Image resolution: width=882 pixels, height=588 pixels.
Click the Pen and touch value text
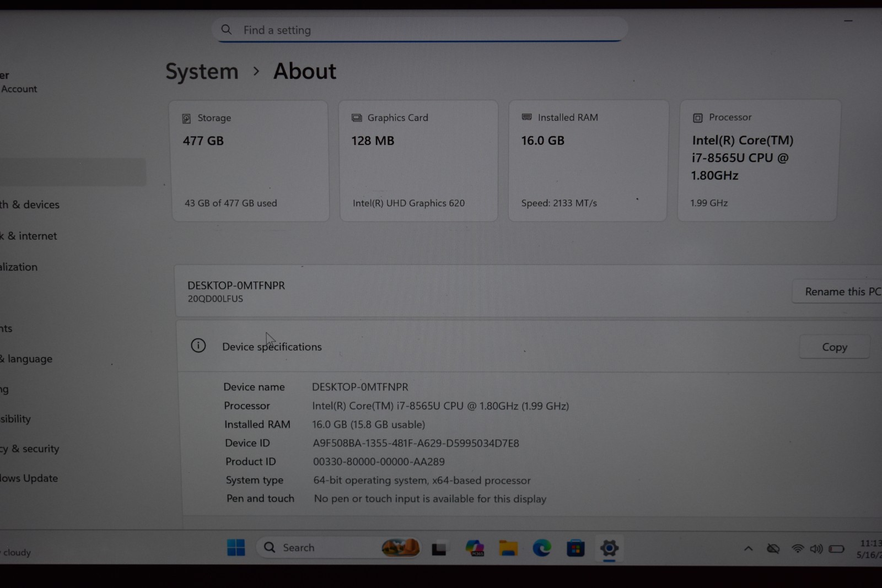[430, 499]
